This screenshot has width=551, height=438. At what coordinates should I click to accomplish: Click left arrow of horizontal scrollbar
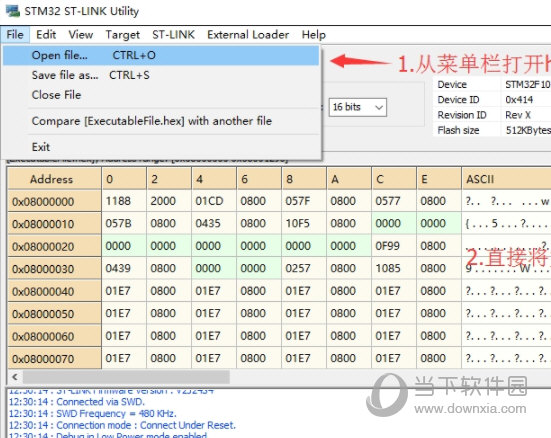(15, 377)
